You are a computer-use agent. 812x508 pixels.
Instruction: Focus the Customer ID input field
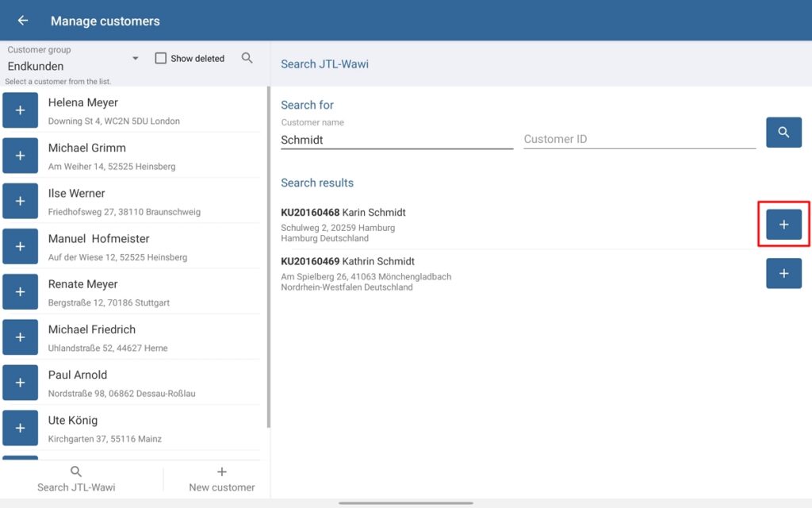[639, 139]
